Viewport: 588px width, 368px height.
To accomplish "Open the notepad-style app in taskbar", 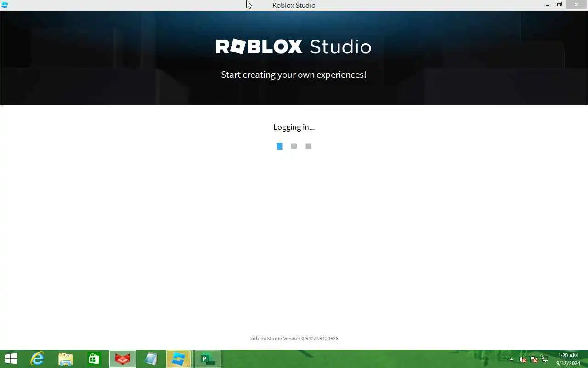I will coord(151,359).
